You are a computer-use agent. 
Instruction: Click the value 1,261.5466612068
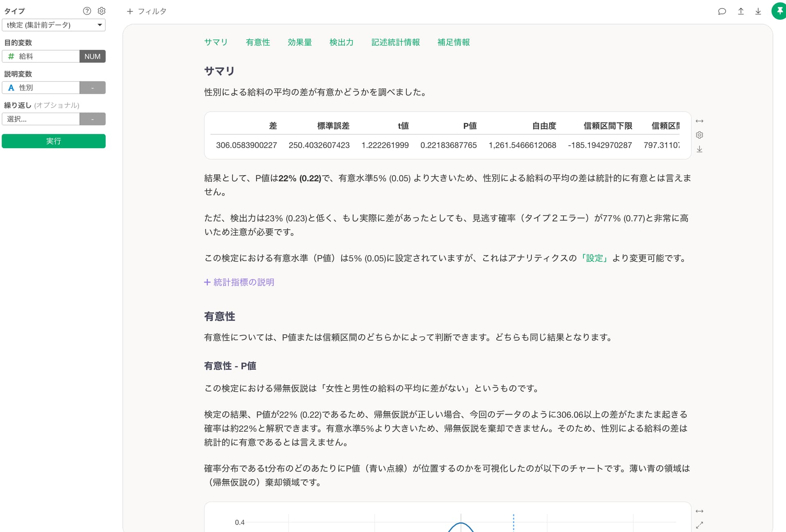pos(522,145)
